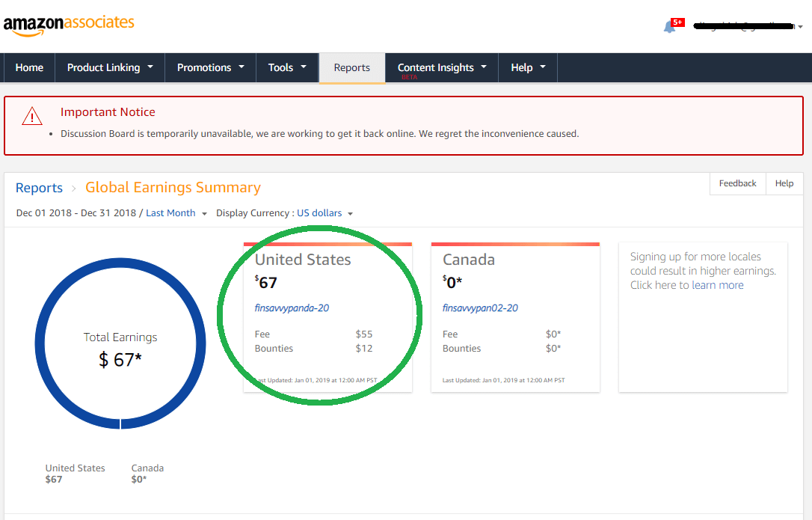Click the Canada Fee $0* value
Viewport: 812px width, 520px height.
tap(553, 334)
